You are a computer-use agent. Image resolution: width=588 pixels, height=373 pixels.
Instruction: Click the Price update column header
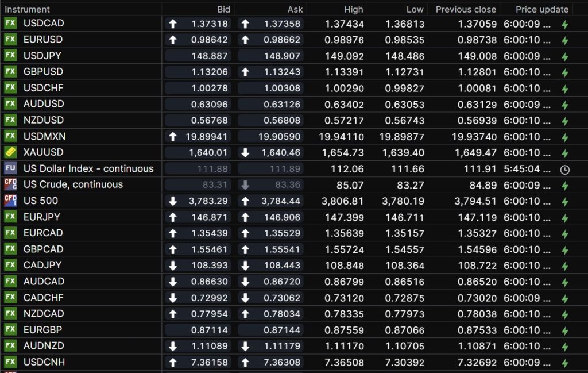pyautogui.click(x=541, y=9)
